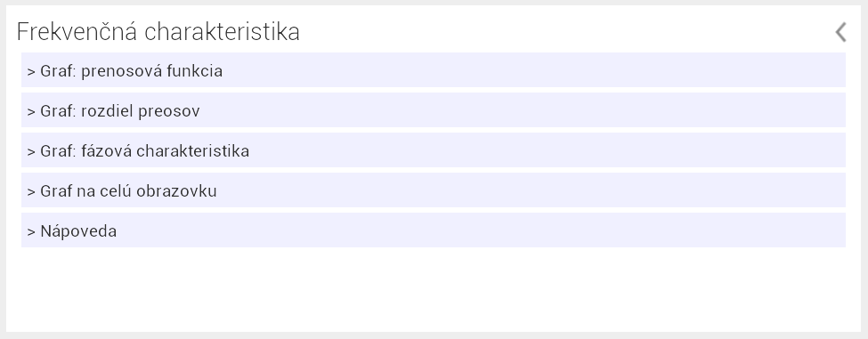
Task: Expand the 'Nápoveda' arrow marker
Action: tap(31, 231)
